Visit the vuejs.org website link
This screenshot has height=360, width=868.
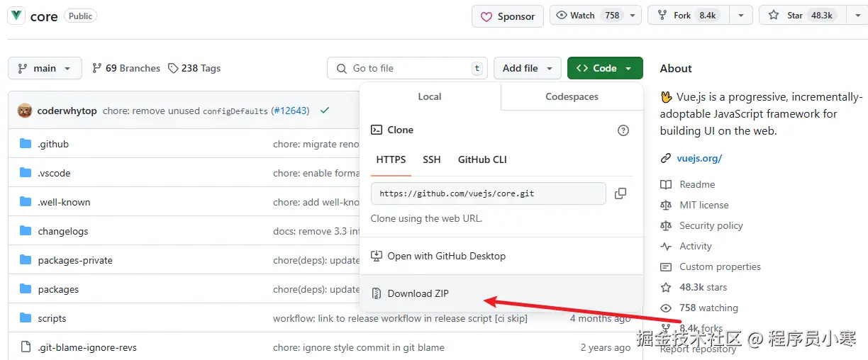pos(699,158)
